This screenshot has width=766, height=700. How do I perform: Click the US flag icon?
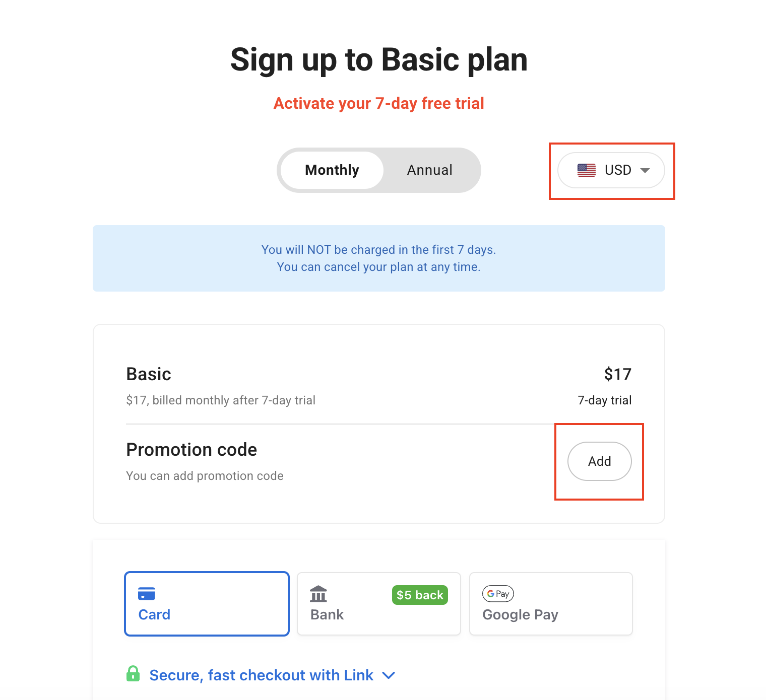click(x=586, y=170)
